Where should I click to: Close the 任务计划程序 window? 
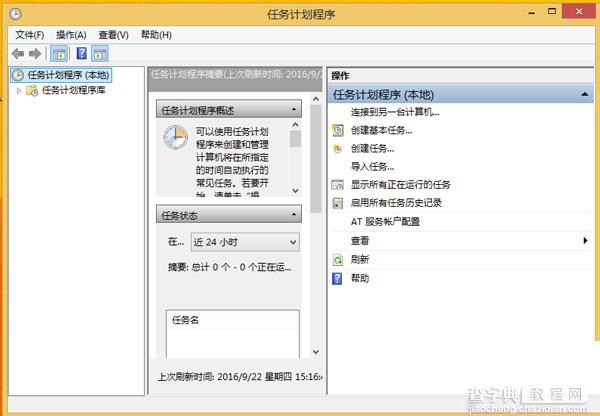point(579,11)
